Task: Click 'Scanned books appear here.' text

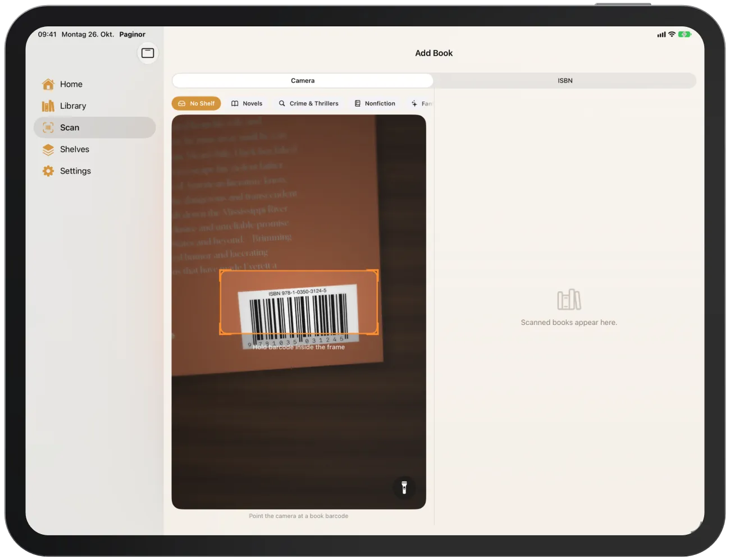Action: coord(569,323)
